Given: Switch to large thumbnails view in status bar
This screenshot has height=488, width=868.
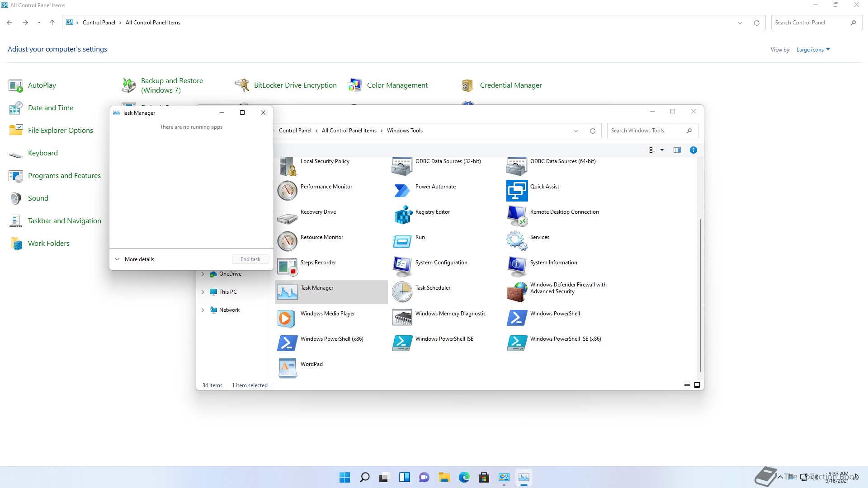Looking at the screenshot, I should click(x=697, y=385).
